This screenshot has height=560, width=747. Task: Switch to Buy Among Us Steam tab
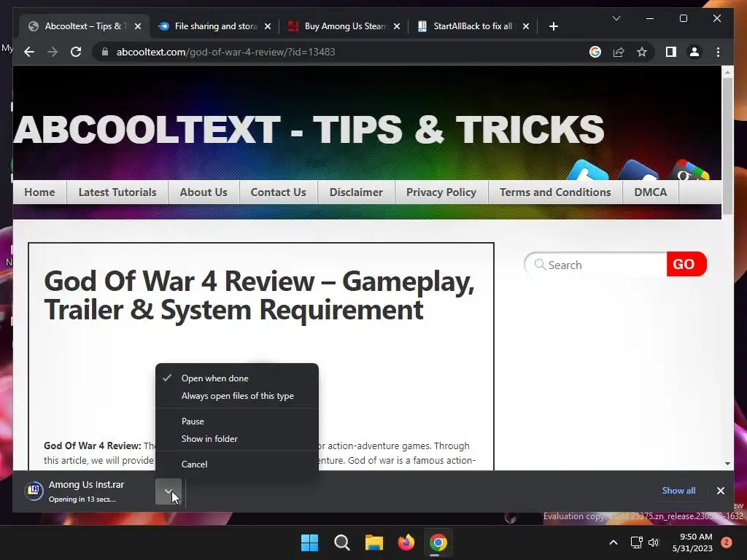pos(344,26)
